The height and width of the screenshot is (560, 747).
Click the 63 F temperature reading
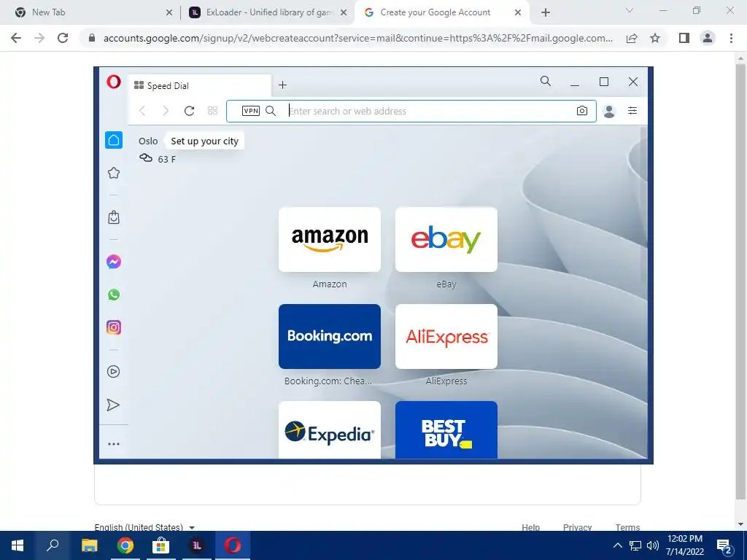[x=167, y=160]
